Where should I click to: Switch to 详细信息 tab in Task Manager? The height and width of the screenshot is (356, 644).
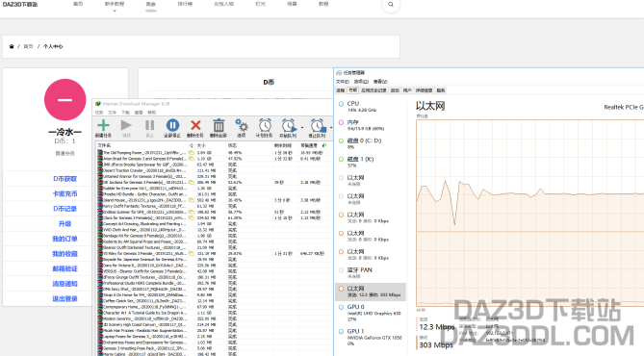(425, 90)
